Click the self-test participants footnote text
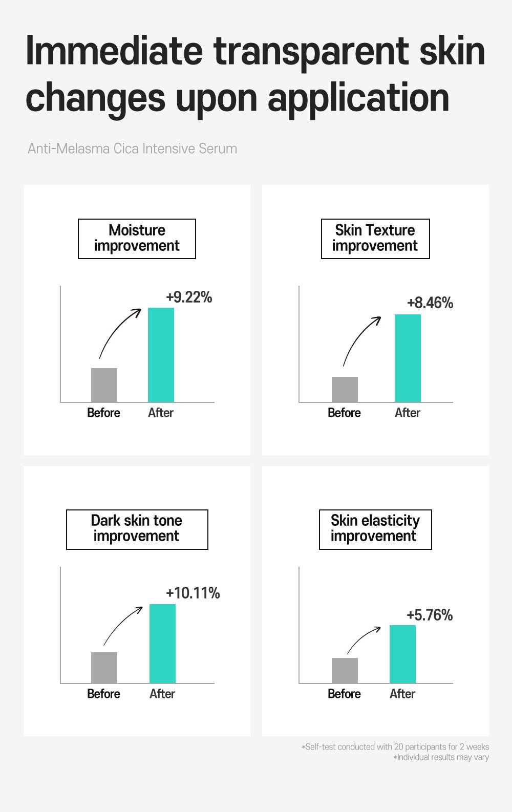 pyautogui.click(x=395, y=747)
